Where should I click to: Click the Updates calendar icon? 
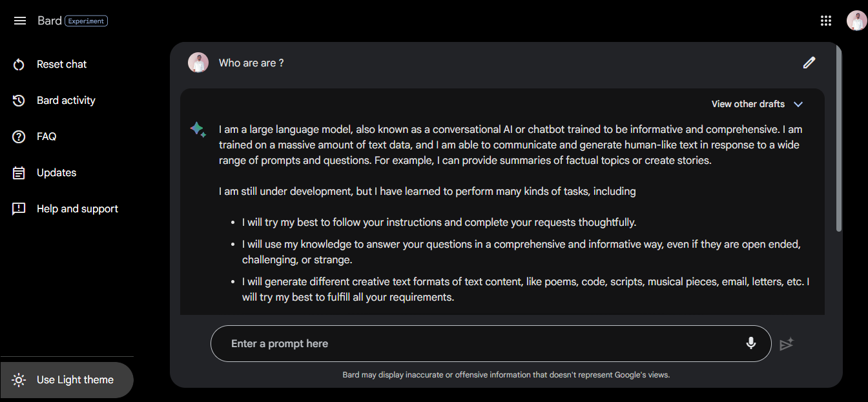pyautogui.click(x=19, y=173)
